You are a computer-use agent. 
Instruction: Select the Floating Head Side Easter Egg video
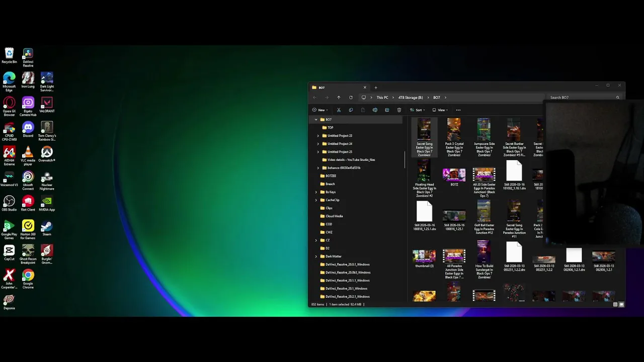click(x=424, y=178)
